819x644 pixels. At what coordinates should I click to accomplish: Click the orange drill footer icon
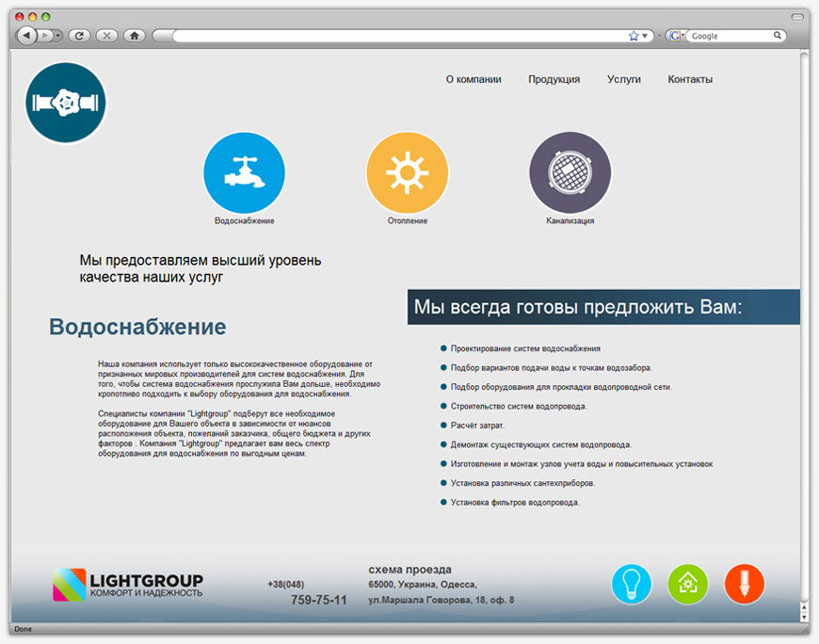point(744,584)
